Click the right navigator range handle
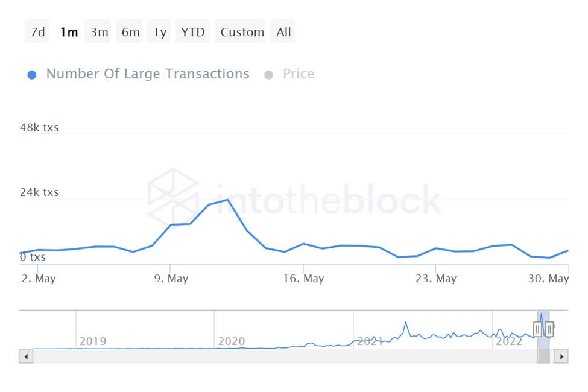Screen dimensions: 588x392 point(549,329)
